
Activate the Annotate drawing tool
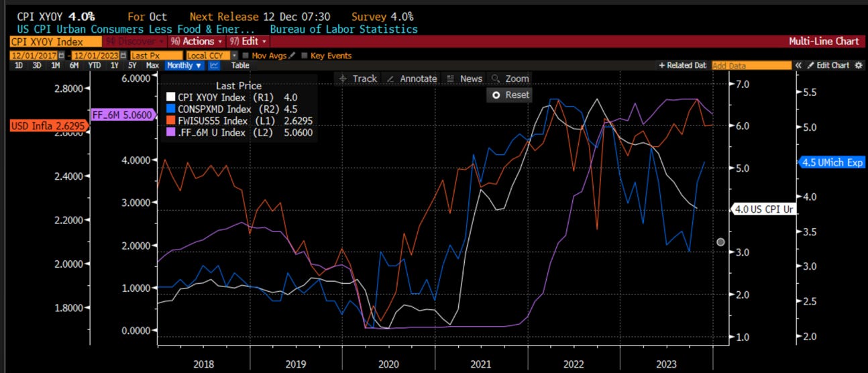click(x=411, y=78)
